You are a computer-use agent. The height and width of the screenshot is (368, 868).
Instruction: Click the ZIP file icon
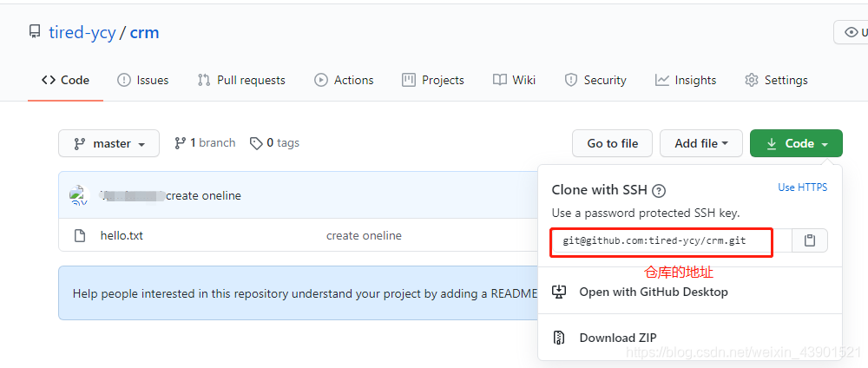coord(559,338)
